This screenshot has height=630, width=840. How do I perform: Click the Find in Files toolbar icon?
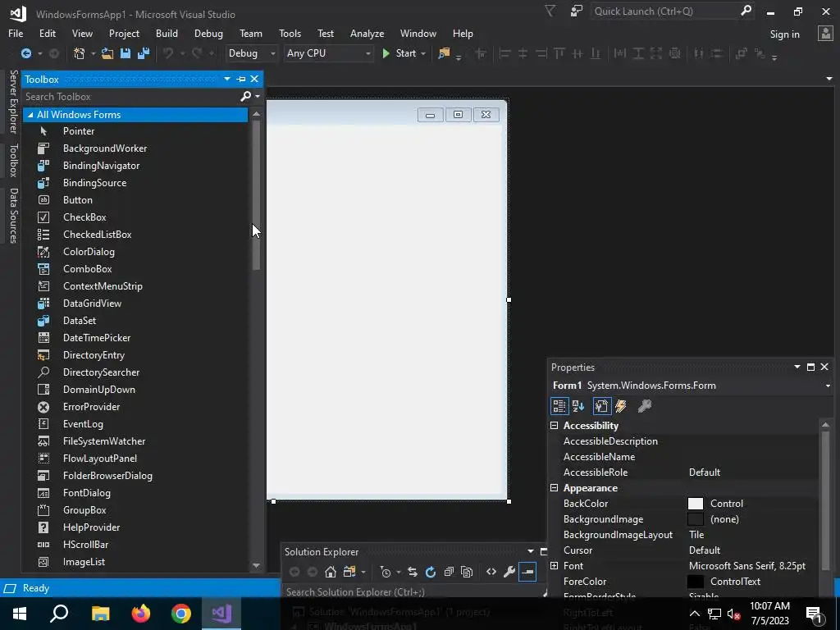tap(444, 53)
